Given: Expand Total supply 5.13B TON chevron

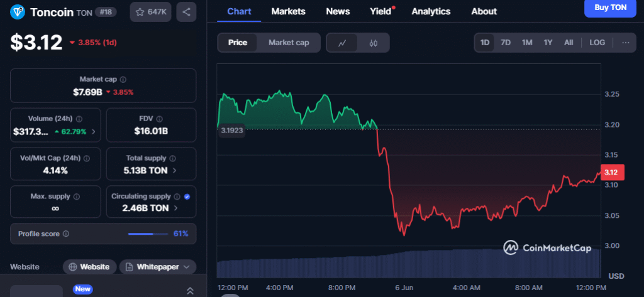Looking at the screenshot, I should (175, 170).
